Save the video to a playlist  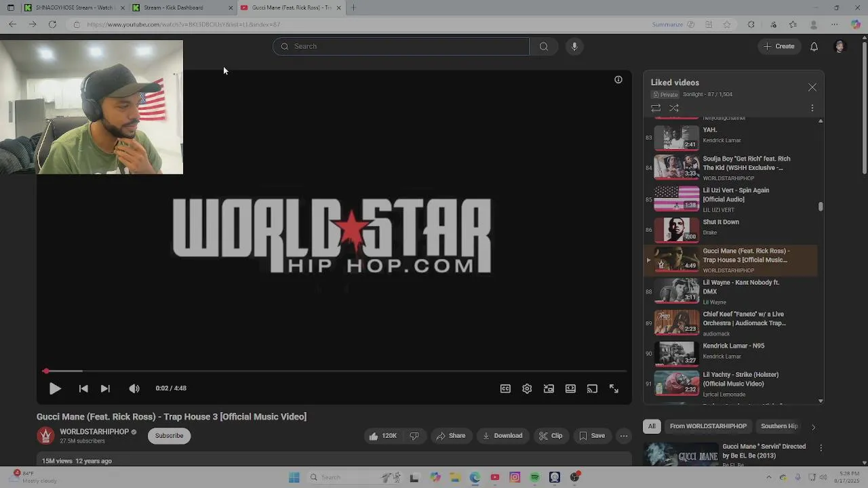click(592, 436)
